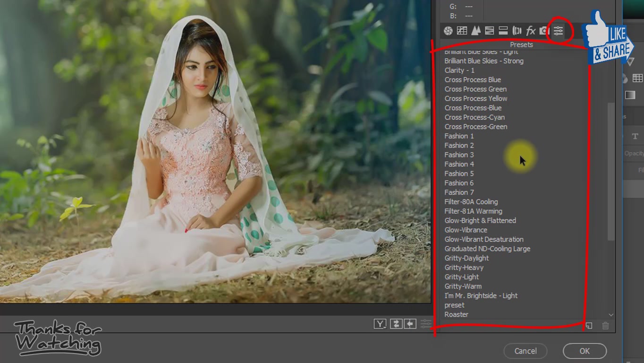Confirm changes with the OK button

(585, 351)
